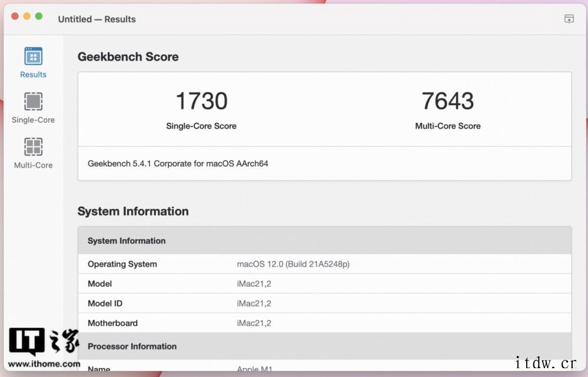Screen dimensions: 588x377
Task: Click the Multi-Core Score label
Action: coord(448,126)
